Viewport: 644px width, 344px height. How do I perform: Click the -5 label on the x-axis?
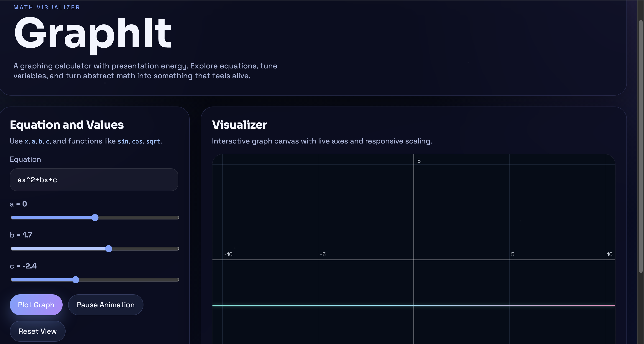[323, 254]
